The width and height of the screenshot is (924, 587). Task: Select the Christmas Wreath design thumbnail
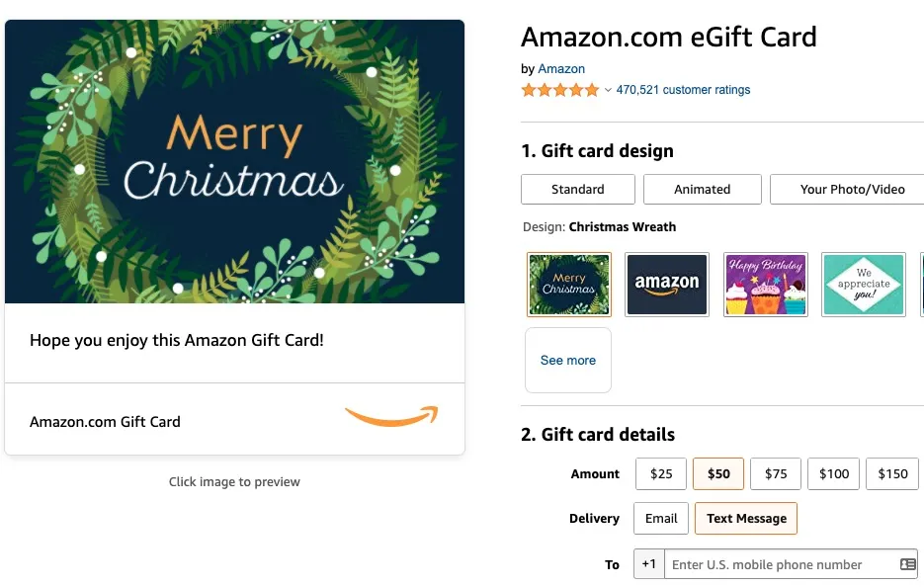click(569, 285)
